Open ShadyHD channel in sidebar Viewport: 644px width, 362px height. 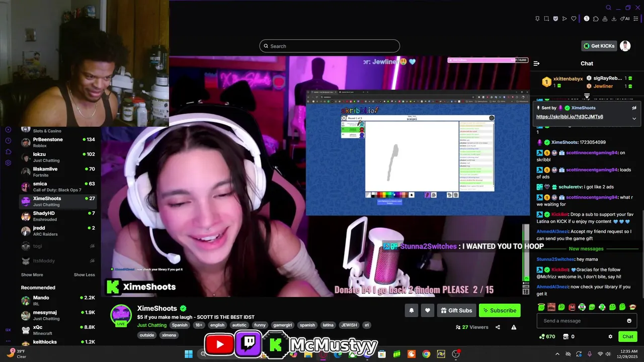point(58,216)
